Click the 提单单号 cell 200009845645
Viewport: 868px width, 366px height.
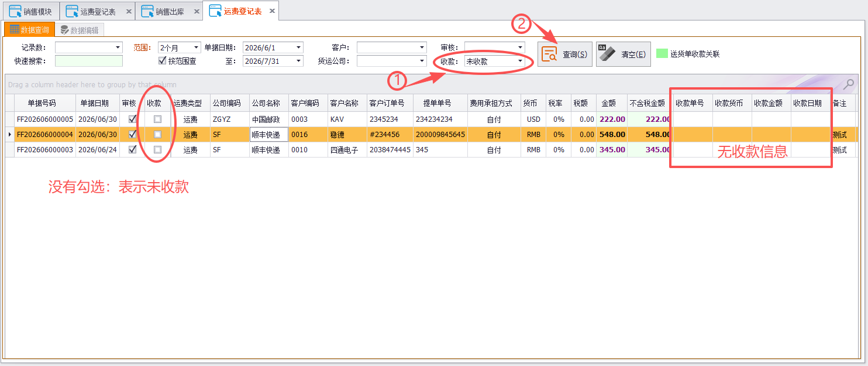(x=440, y=134)
